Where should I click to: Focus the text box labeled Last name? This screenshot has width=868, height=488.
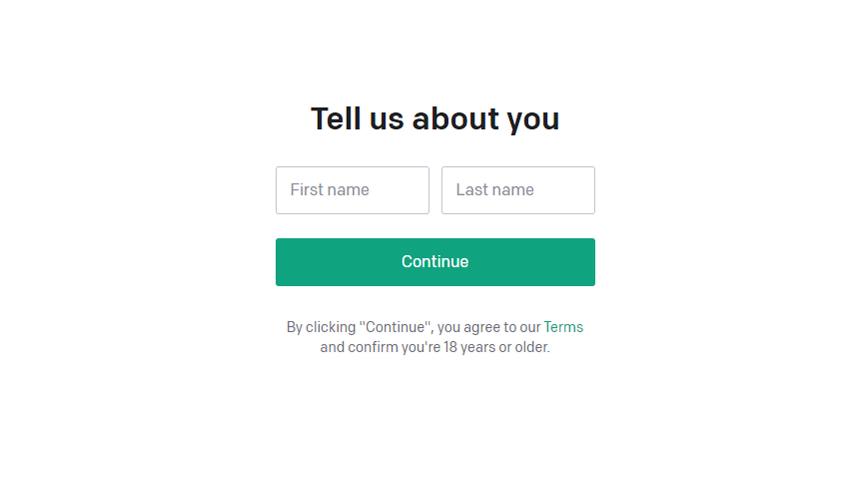tap(518, 190)
